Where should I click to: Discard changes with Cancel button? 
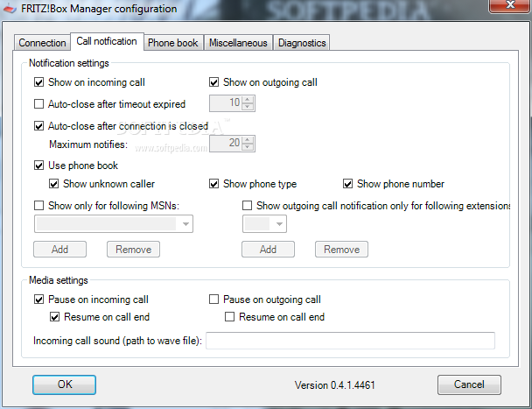pyautogui.click(x=469, y=384)
